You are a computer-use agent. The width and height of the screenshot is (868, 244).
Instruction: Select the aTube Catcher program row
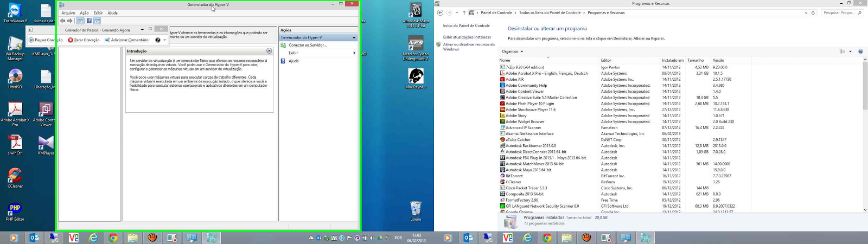pyautogui.click(x=624, y=139)
